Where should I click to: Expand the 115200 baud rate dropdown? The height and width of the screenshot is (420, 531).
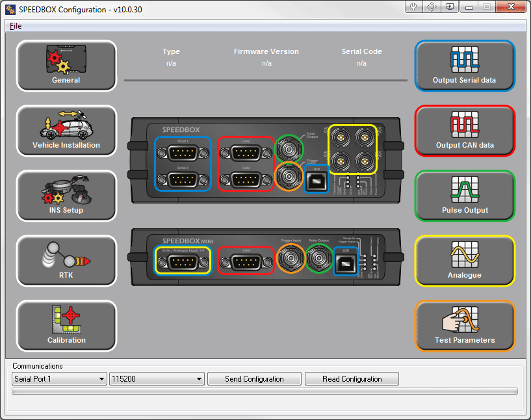pos(157,379)
